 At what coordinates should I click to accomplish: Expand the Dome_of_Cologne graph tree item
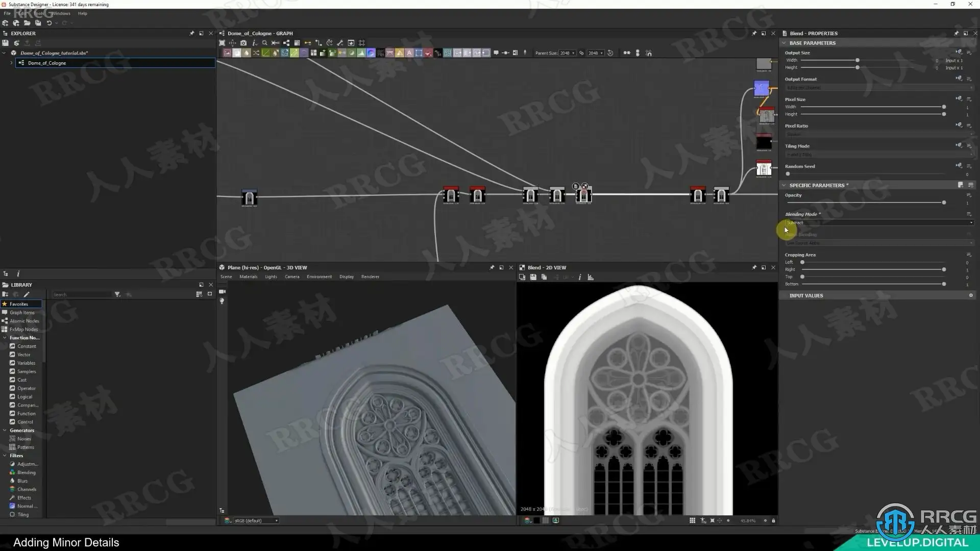tap(11, 63)
